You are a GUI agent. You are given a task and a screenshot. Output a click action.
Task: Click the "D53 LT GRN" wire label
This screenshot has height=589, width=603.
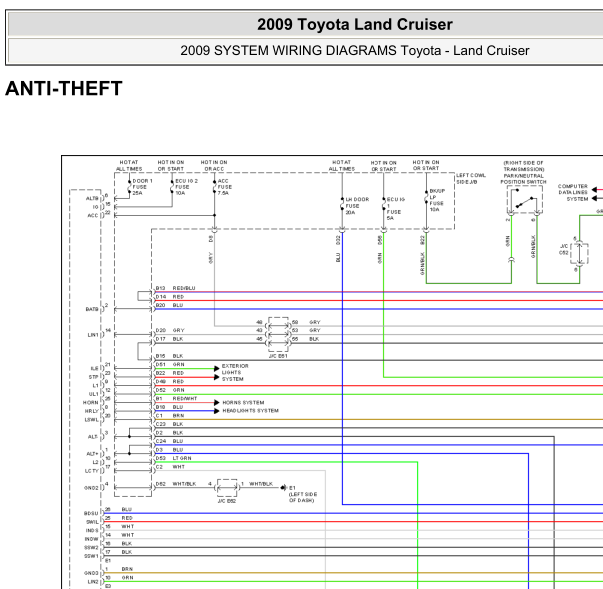tap(173, 458)
